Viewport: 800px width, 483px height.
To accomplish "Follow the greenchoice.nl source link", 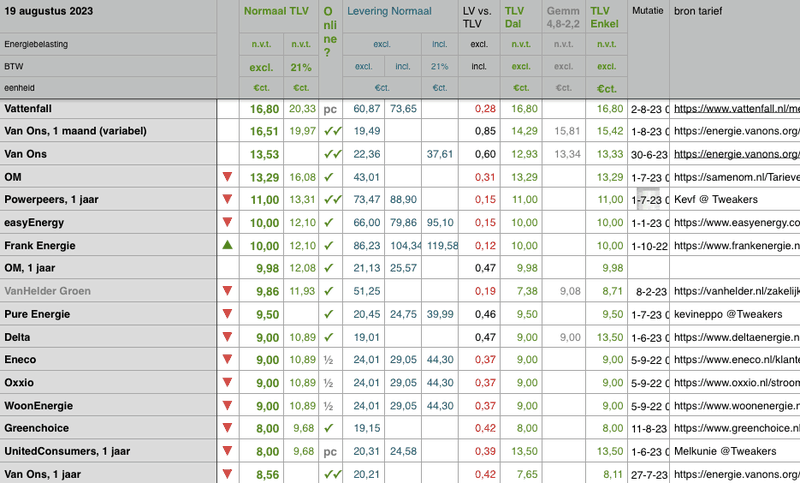I will click(x=736, y=428).
